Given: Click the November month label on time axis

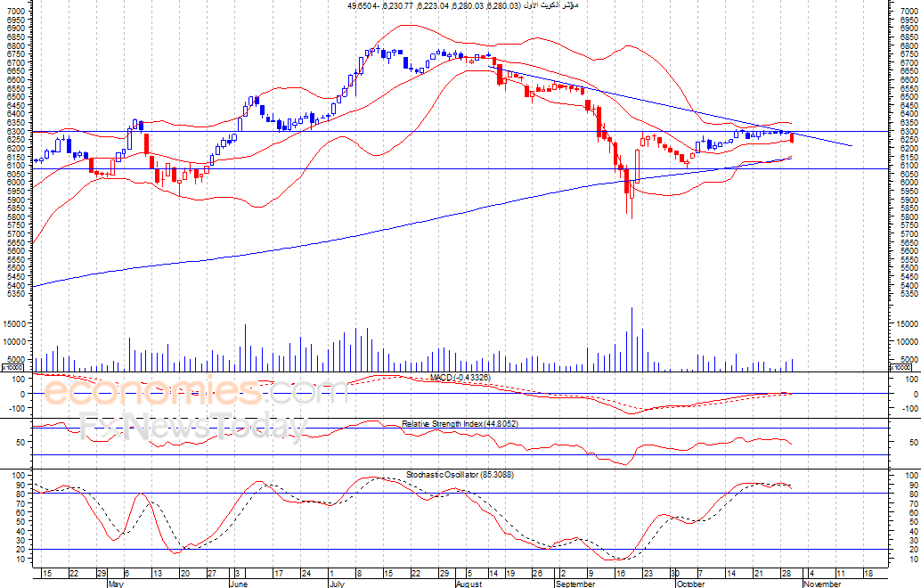Looking at the screenshot, I should click(x=822, y=584).
